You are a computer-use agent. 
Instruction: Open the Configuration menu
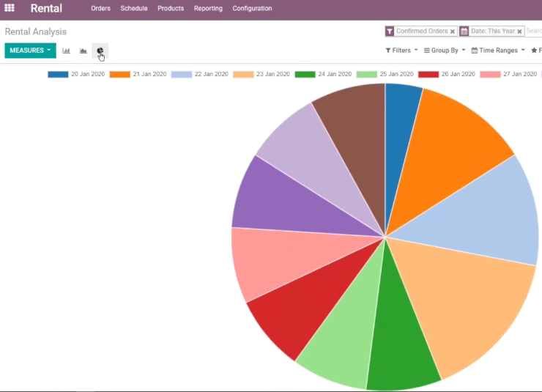coord(252,8)
